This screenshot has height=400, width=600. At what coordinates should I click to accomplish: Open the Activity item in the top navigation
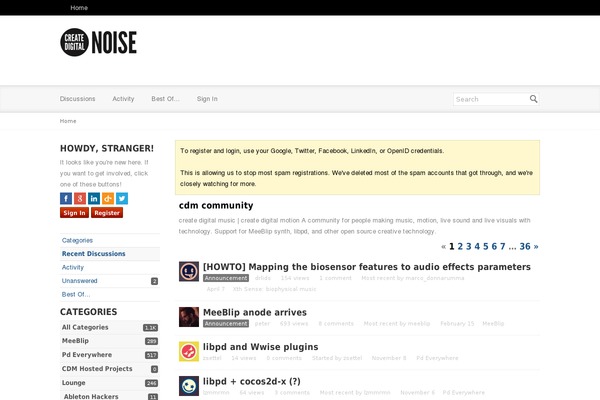(x=123, y=99)
